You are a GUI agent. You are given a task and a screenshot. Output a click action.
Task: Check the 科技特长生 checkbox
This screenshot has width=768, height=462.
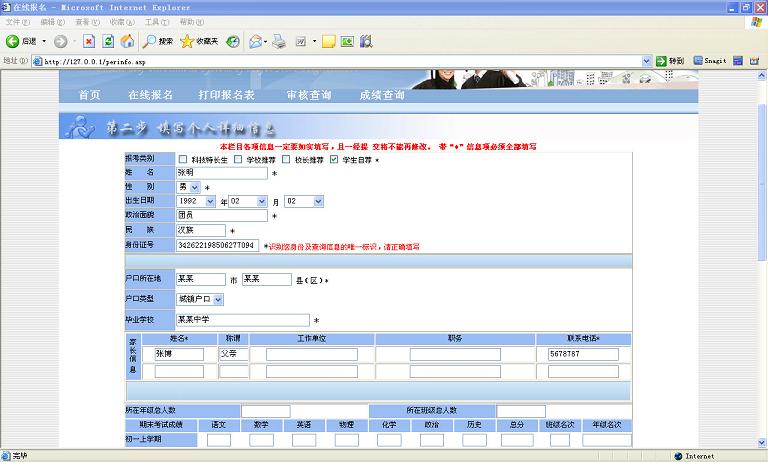coord(182,159)
